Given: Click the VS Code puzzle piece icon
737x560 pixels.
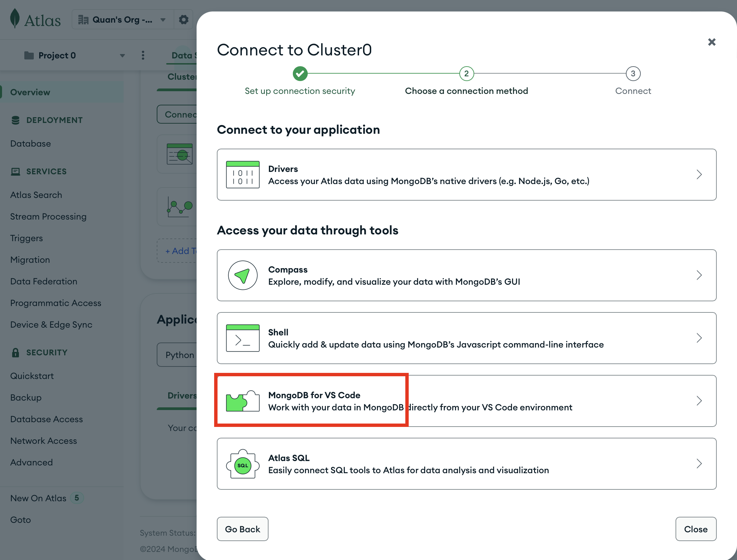Looking at the screenshot, I should tap(243, 401).
